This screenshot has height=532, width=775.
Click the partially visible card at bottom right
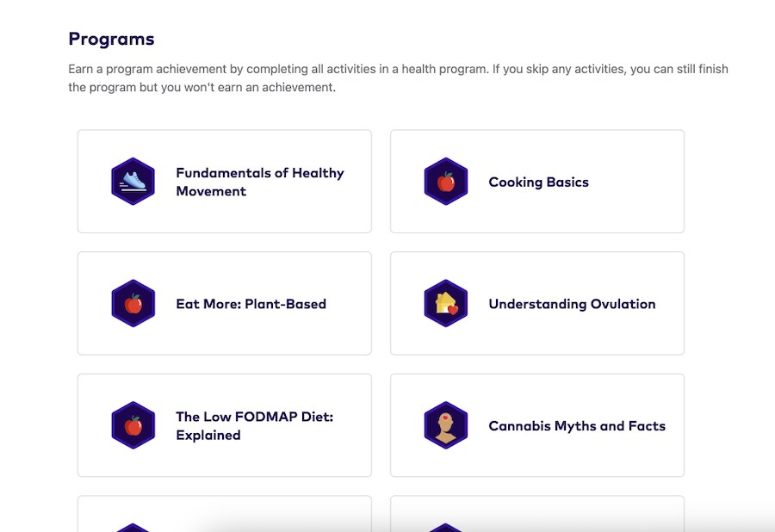click(x=536, y=517)
